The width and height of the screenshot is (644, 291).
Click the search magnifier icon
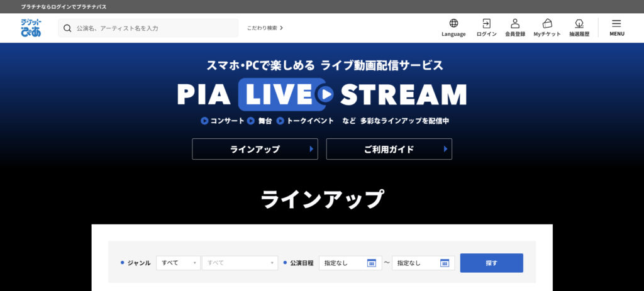coord(67,28)
